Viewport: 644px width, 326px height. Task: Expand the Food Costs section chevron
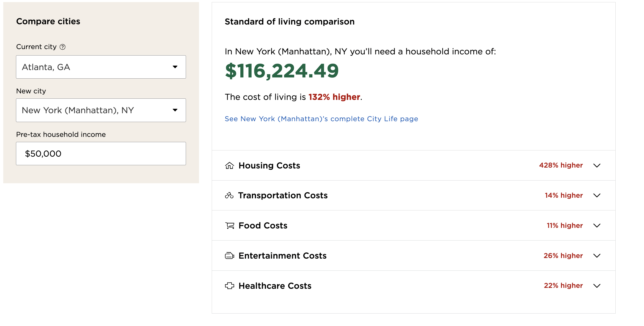click(597, 226)
